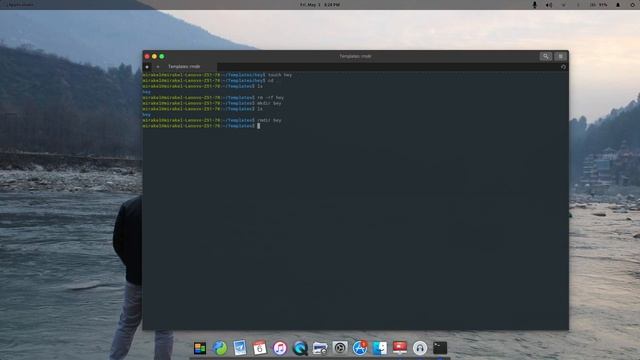Open the date and time clock in the top bar
Image resolution: width=640 pixels, height=360 pixels.
coord(320,5)
